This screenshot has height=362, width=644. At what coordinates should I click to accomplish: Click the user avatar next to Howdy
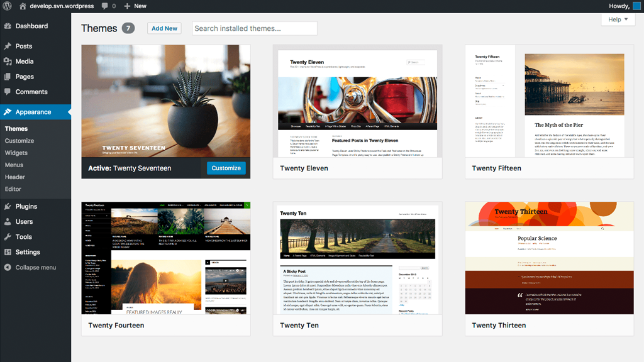point(636,6)
